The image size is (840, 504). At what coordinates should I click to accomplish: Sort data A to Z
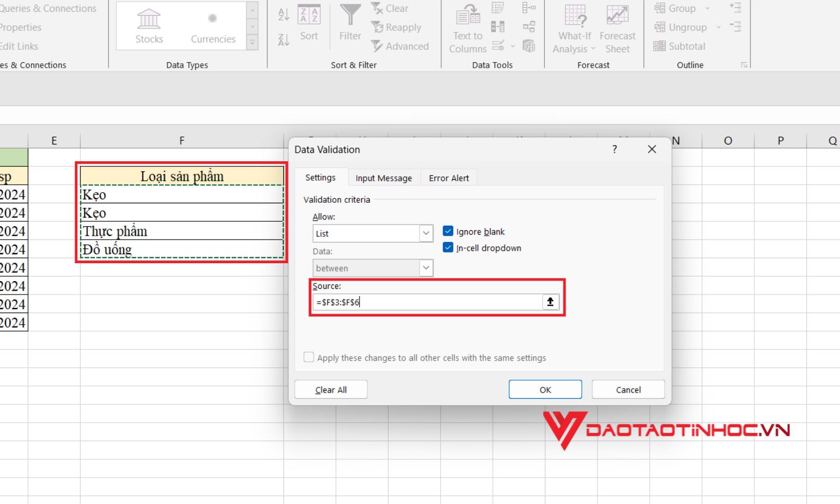tap(282, 15)
